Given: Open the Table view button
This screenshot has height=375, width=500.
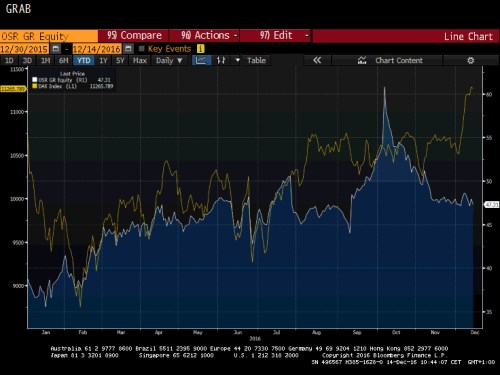Looking at the screenshot, I should (x=256, y=60).
